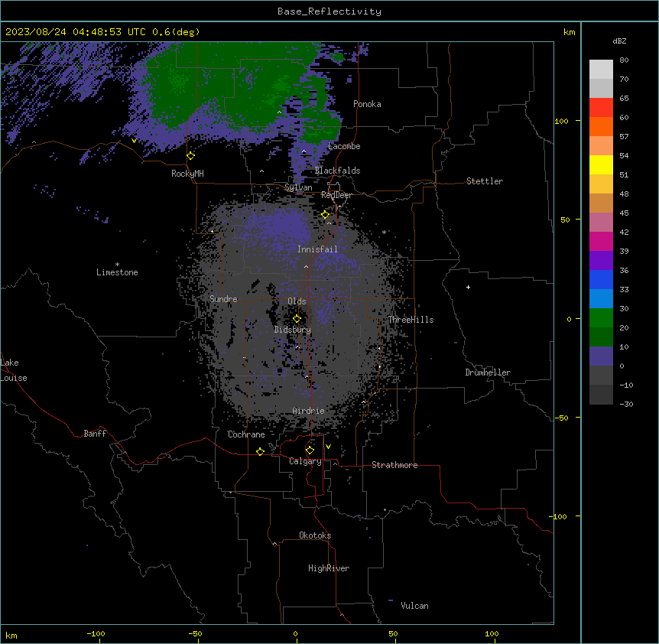Image resolution: width=659 pixels, height=644 pixels.
Task: Click the yellow diamond marker between Olds and Didsbury
Action: pos(297,319)
